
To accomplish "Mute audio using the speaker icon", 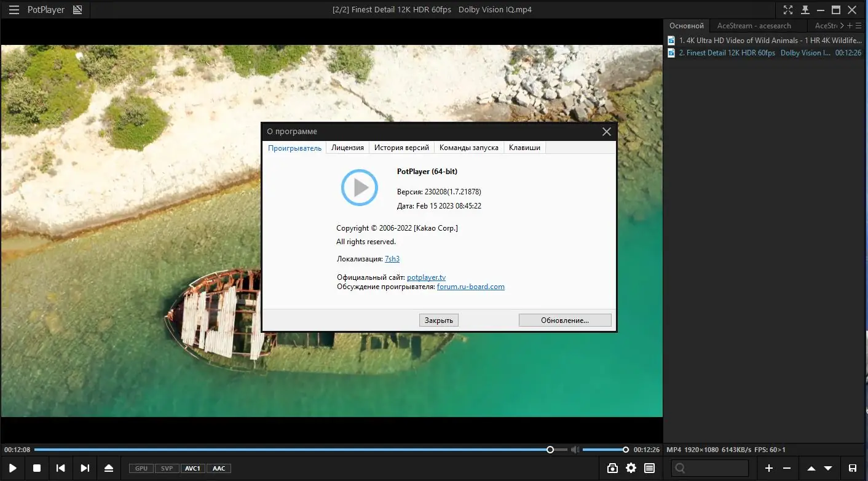I will click(574, 450).
